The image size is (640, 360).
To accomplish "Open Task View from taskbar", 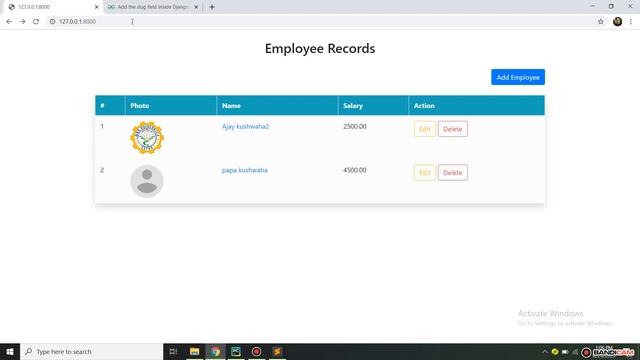I will coord(173,351).
